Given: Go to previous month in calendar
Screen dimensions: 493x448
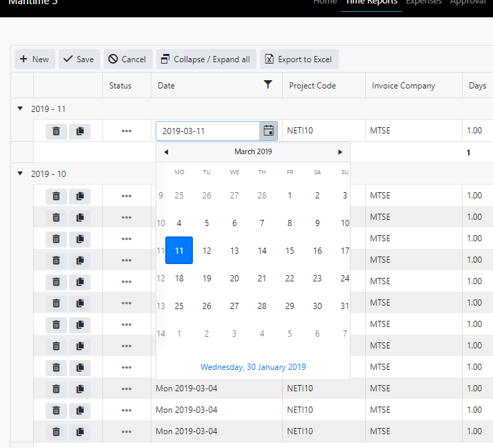Looking at the screenshot, I should (x=166, y=152).
